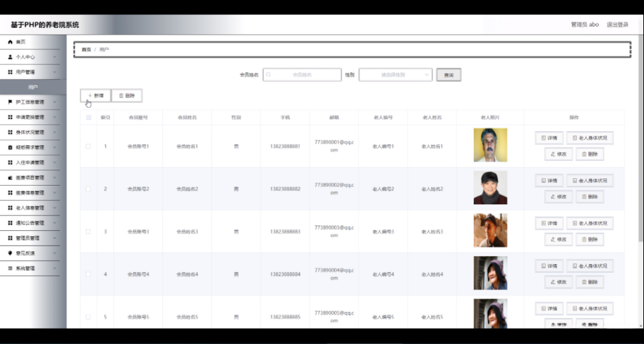The height and width of the screenshot is (344, 644).
Task: Toggle the select-all checkbox in table header
Action: 88,118
